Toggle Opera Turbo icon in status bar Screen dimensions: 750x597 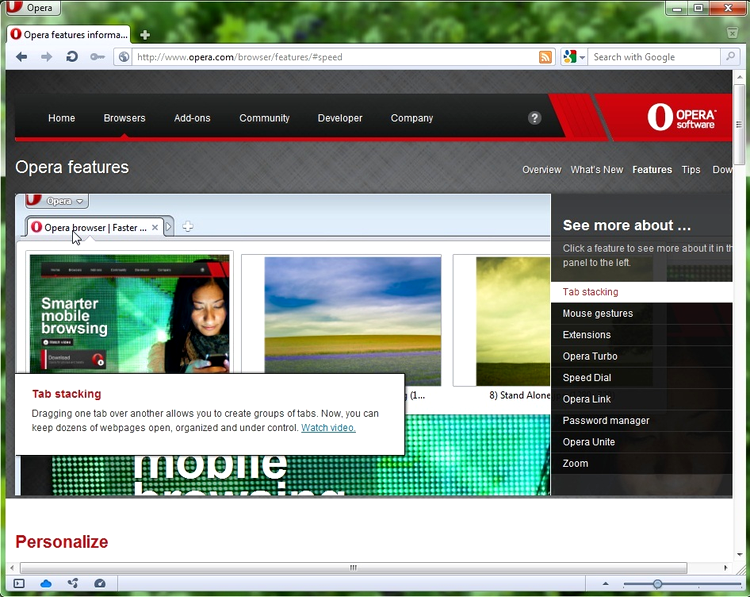pyautogui.click(x=100, y=583)
